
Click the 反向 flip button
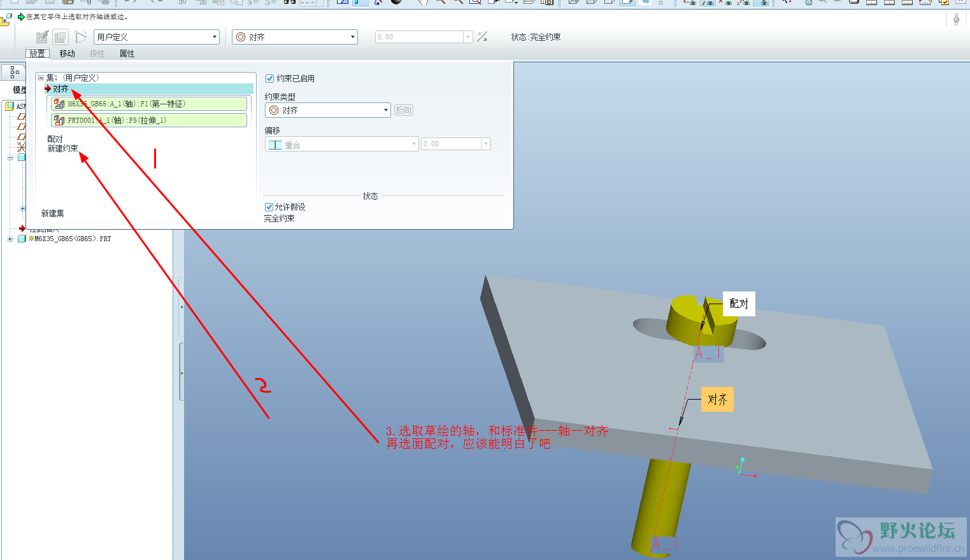tap(404, 110)
